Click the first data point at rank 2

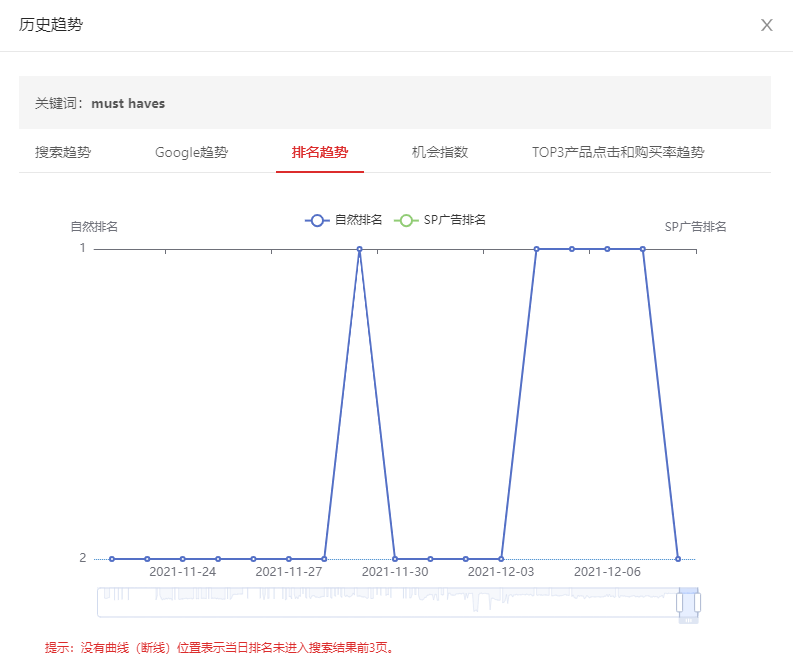112,559
